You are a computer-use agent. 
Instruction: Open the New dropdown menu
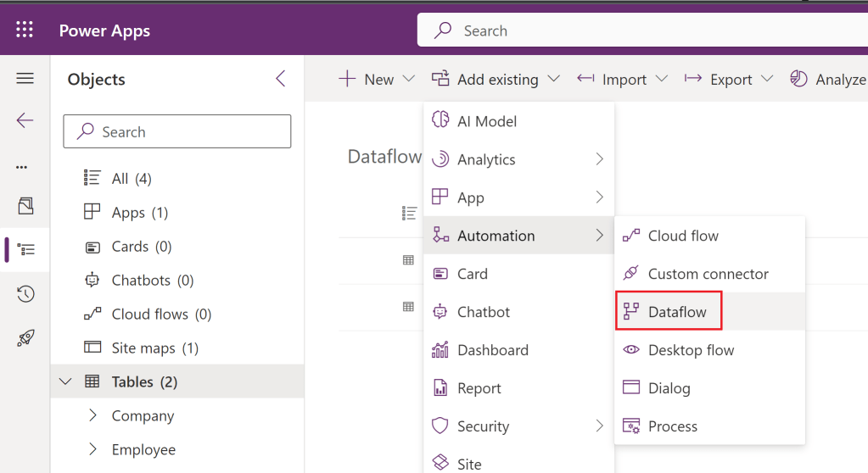[378, 79]
